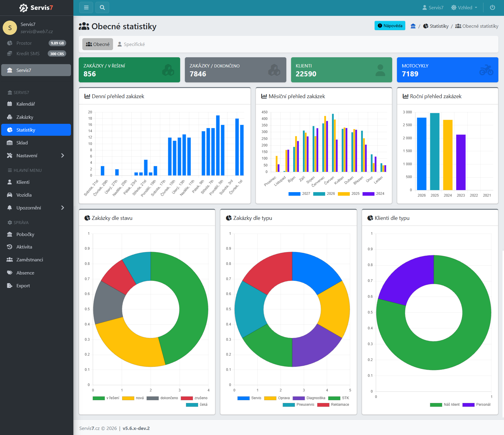This screenshot has width=504, height=435.
Task: Open the Servis7 user account link
Action: (x=433, y=7)
